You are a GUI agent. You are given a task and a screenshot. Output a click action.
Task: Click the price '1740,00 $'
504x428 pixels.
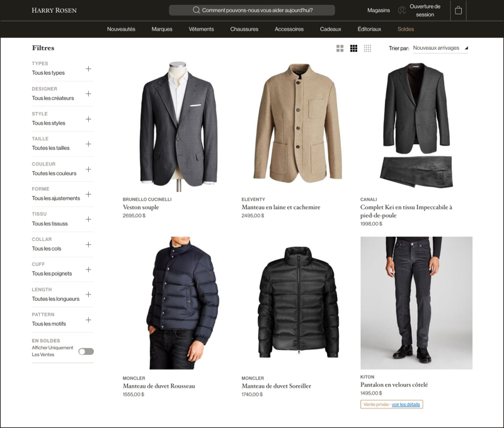point(253,394)
